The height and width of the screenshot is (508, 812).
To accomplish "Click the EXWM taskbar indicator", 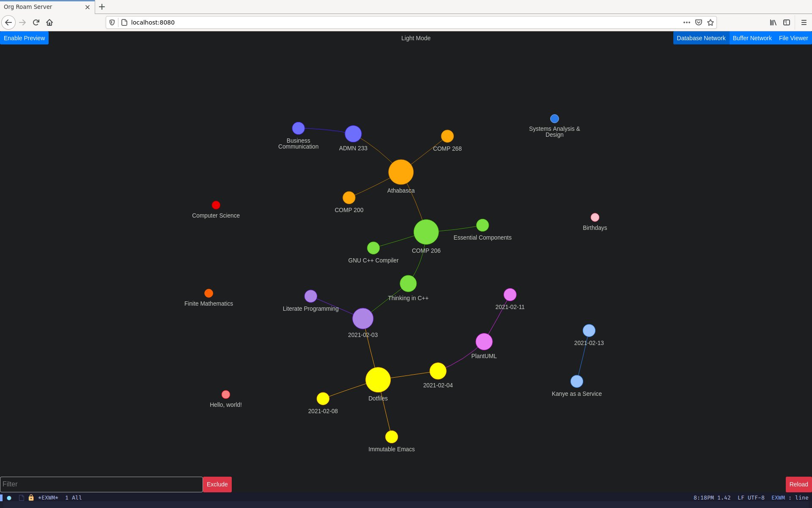I will 48,497.
